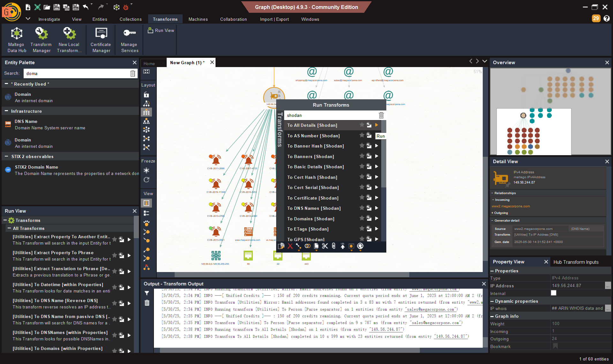The width and height of the screenshot is (613, 364).
Task: Click Run View in the ribbon
Action: pyautogui.click(x=161, y=30)
